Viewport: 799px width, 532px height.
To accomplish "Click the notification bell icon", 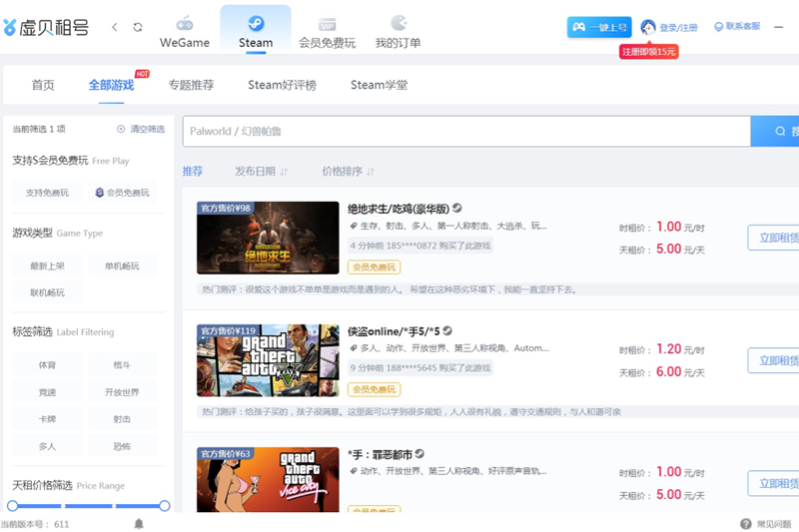I will (139, 523).
